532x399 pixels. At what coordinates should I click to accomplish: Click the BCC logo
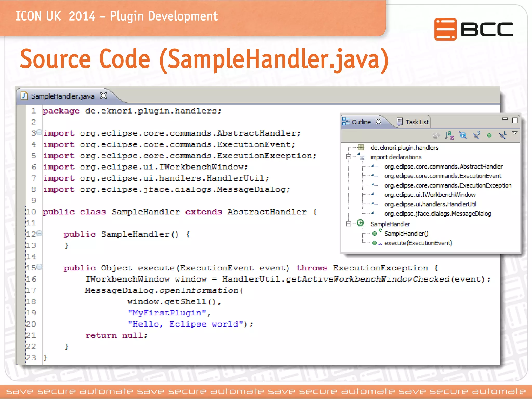point(474,29)
